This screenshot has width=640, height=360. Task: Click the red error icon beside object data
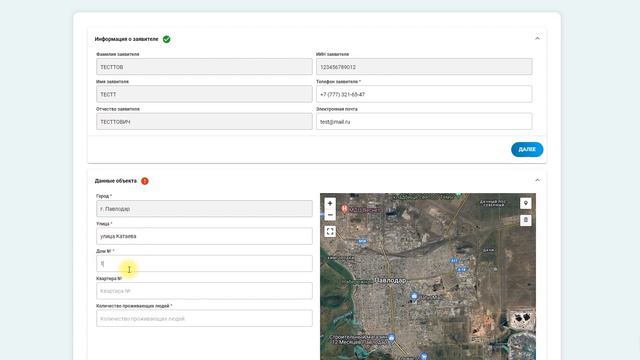tap(144, 181)
